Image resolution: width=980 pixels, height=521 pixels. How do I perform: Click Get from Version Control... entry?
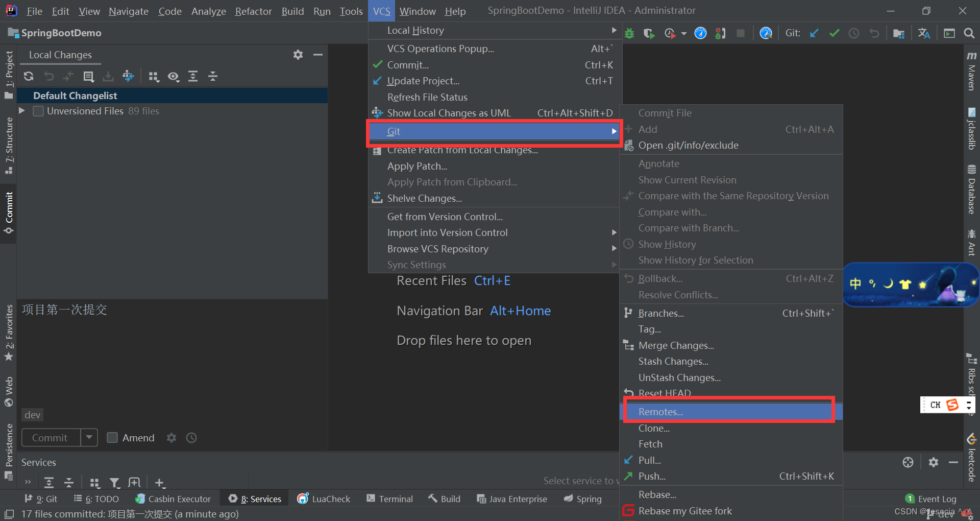click(494, 217)
